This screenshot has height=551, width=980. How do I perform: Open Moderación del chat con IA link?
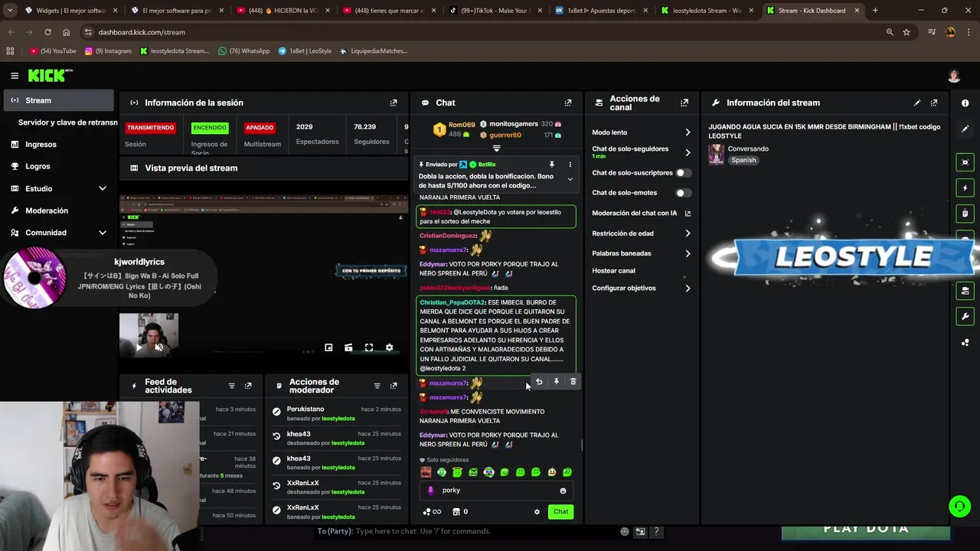pyautogui.click(x=641, y=214)
